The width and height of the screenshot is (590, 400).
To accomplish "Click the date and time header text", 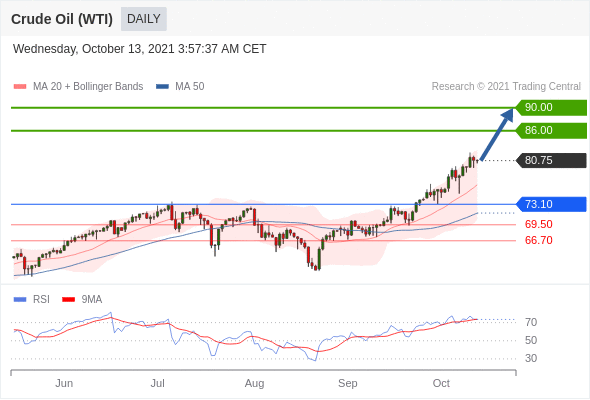I will point(140,49).
